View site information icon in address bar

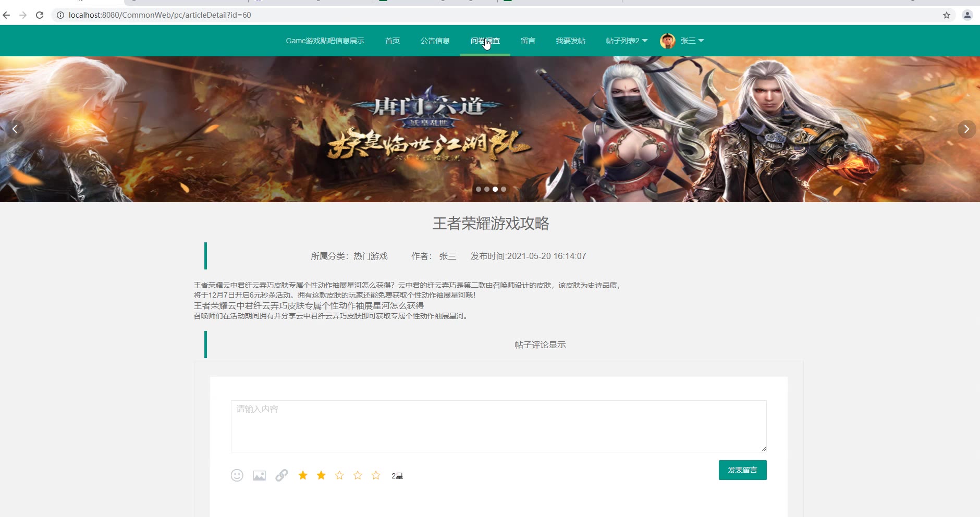point(60,15)
